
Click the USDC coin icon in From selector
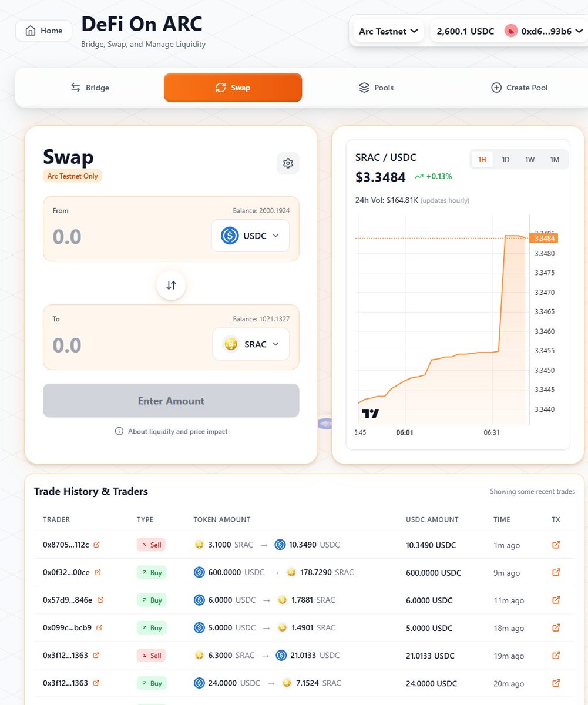coord(229,236)
